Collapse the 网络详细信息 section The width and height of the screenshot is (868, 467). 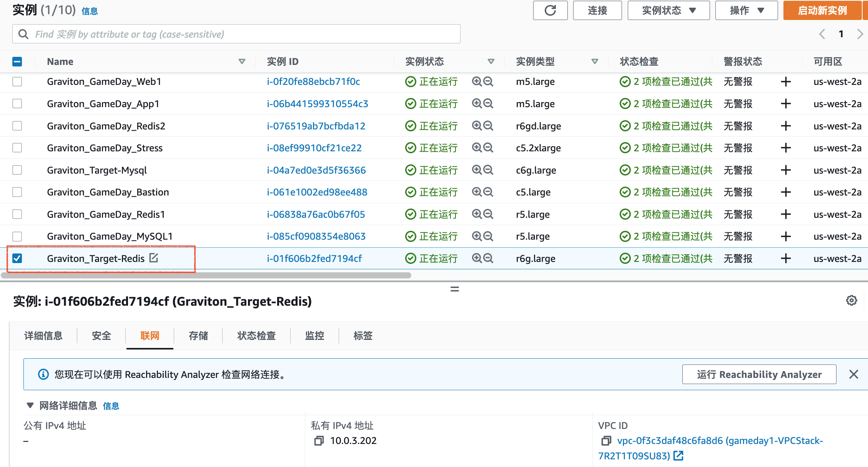pos(30,406)
